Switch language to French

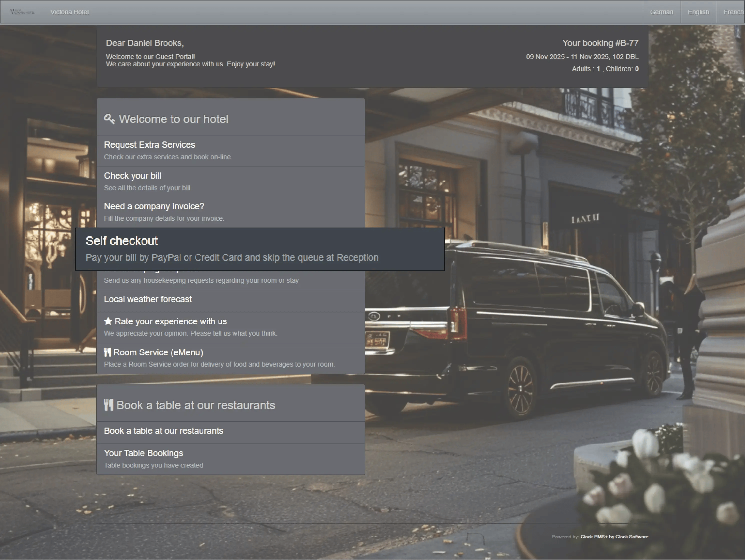coord(733,12)
